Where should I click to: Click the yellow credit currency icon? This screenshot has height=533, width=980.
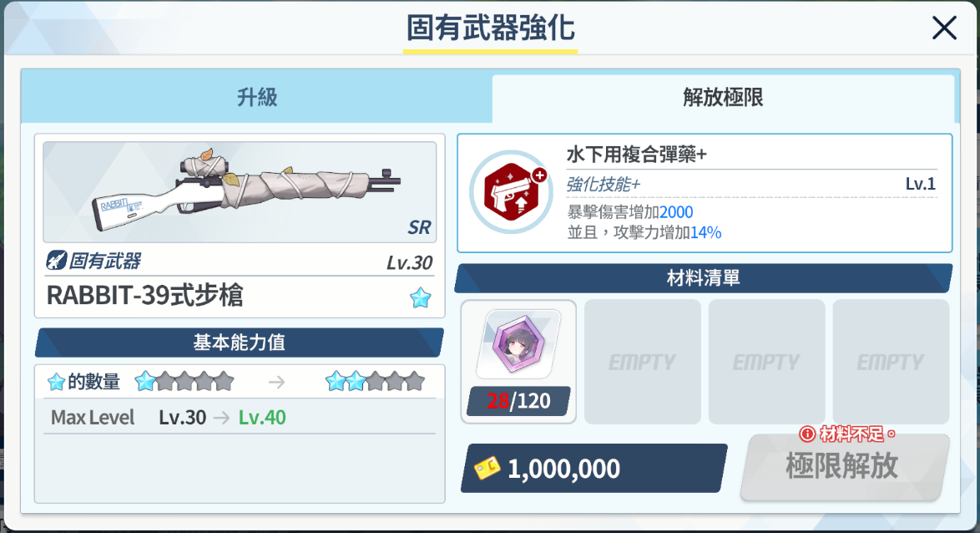pos(487,468)
